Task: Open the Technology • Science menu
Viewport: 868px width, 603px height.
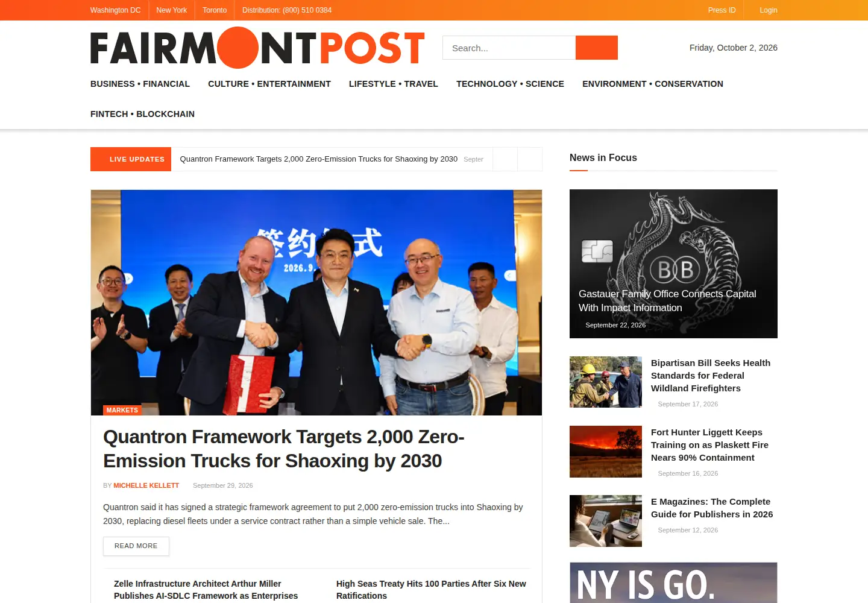Action: click(510, 84)
